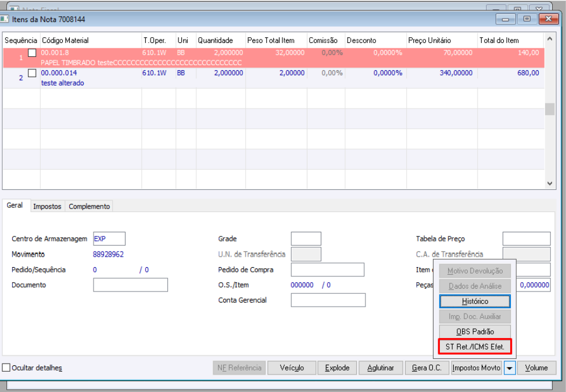Click the disabled Motivo Devolução button
Image resolution: width=566 pixels, height=392 pixels.
click(x=475, y=271)
